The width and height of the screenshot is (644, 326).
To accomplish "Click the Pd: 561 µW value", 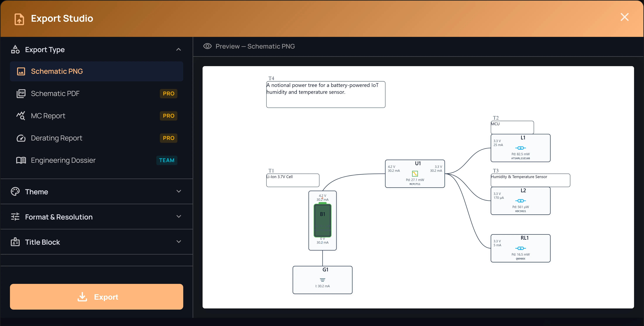I will pyautogui.click(x=520, y=207).
